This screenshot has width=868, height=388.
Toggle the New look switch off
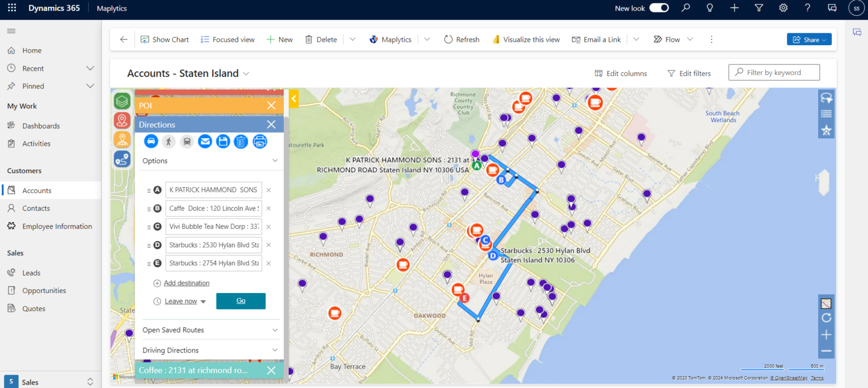pos(658,8)
